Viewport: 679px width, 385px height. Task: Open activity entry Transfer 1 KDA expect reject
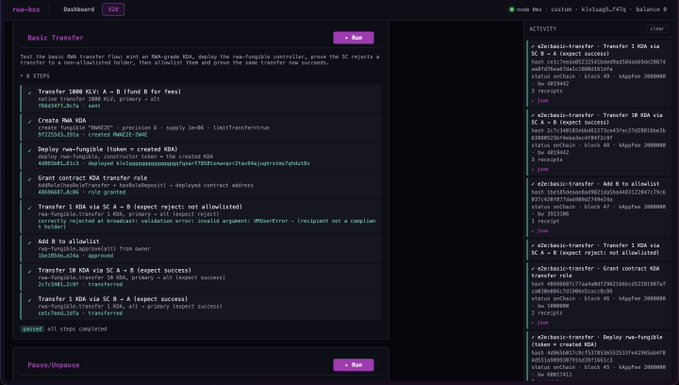(x=599, y=249)
